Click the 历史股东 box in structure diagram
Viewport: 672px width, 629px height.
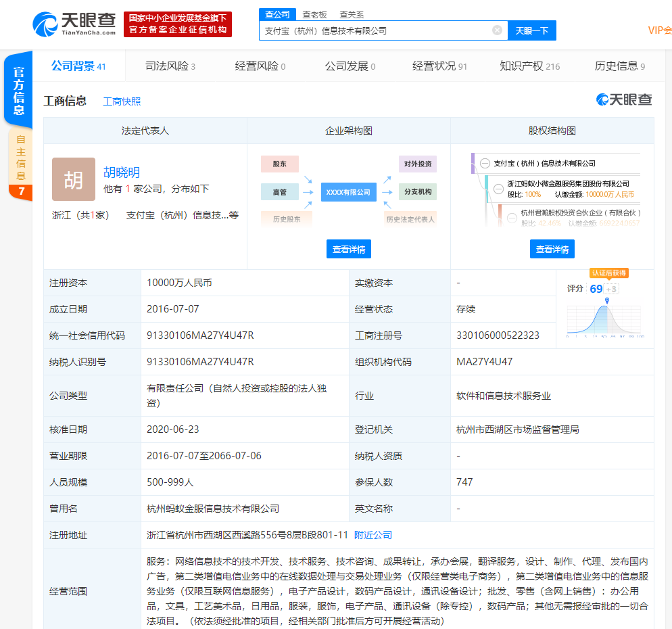click(287, 219)
